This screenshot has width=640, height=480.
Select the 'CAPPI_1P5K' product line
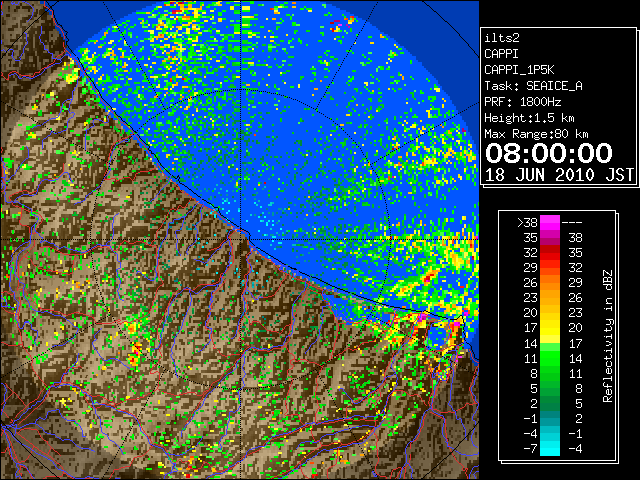click(519, 70)
